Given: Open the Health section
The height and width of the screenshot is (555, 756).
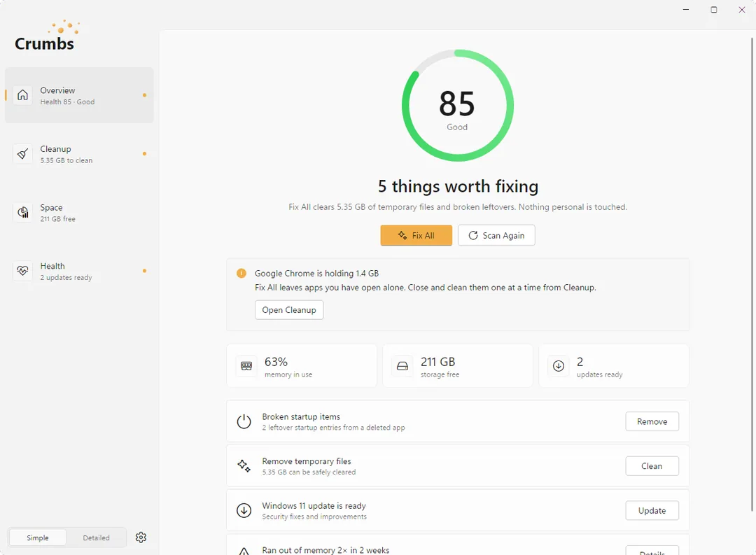Looking at the screenshot, I should click(80, 271).
